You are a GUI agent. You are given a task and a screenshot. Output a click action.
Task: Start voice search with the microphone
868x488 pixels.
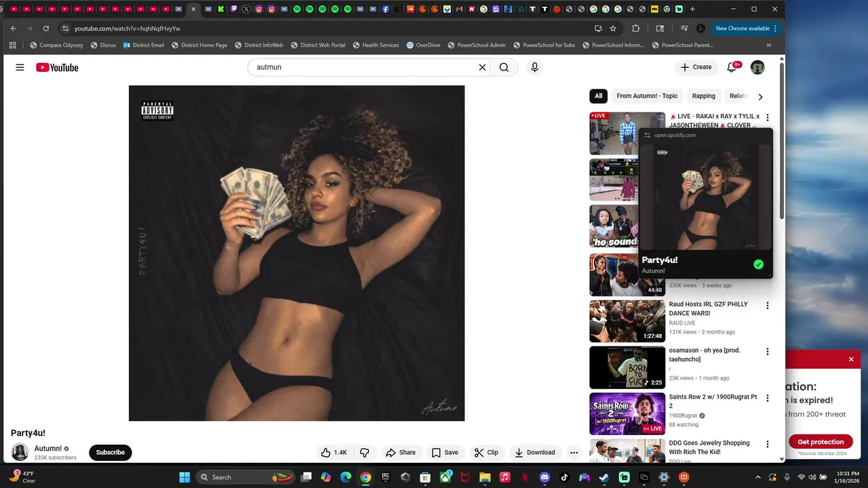(534, 67)
